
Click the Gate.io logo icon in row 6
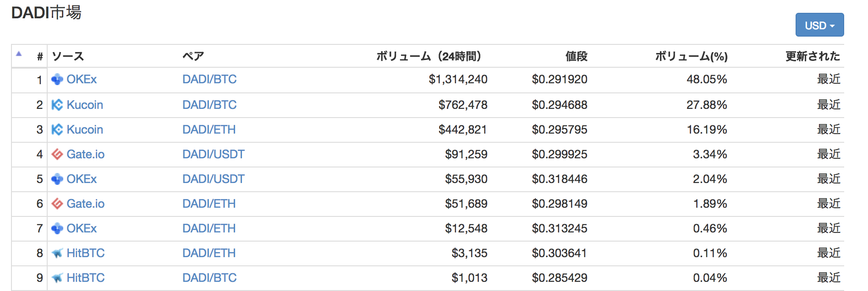click(x=57, y=204)
